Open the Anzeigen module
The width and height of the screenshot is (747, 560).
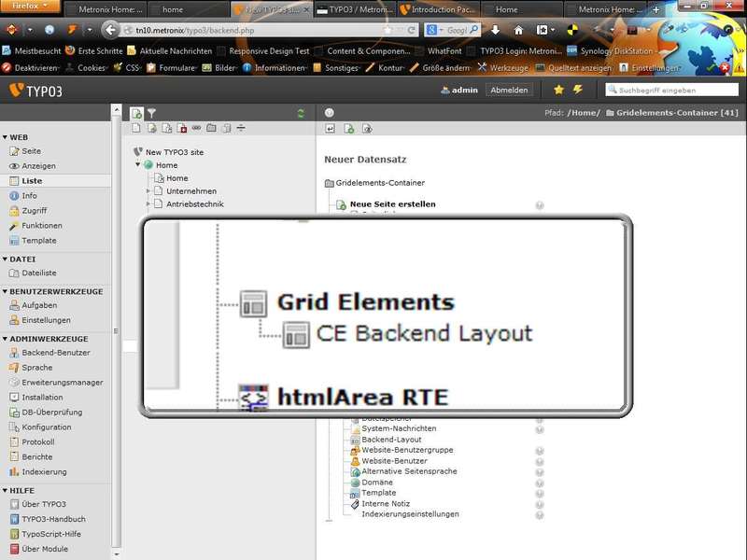[x=33, y=166]
